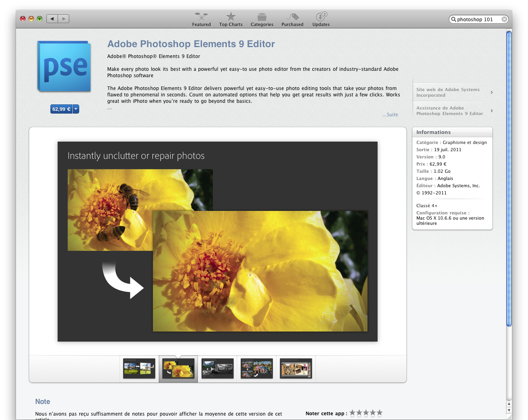Click the Noter cette app label

[x=326, y=414]
